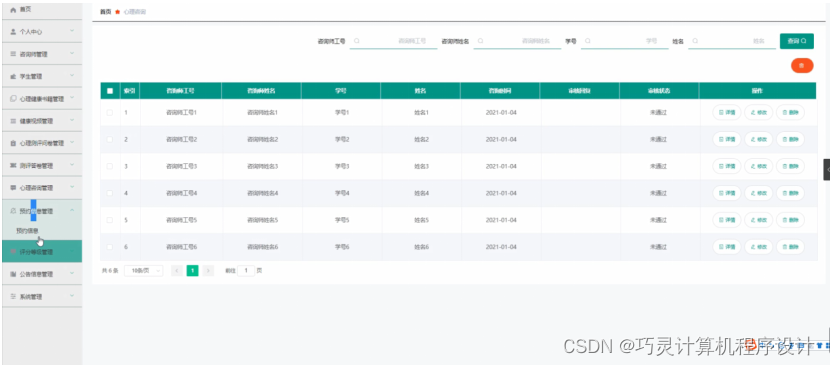Viewport: 830px width, 365px height.
Task: Open 详情 details for row 2
Action: [x=727, y=139]
